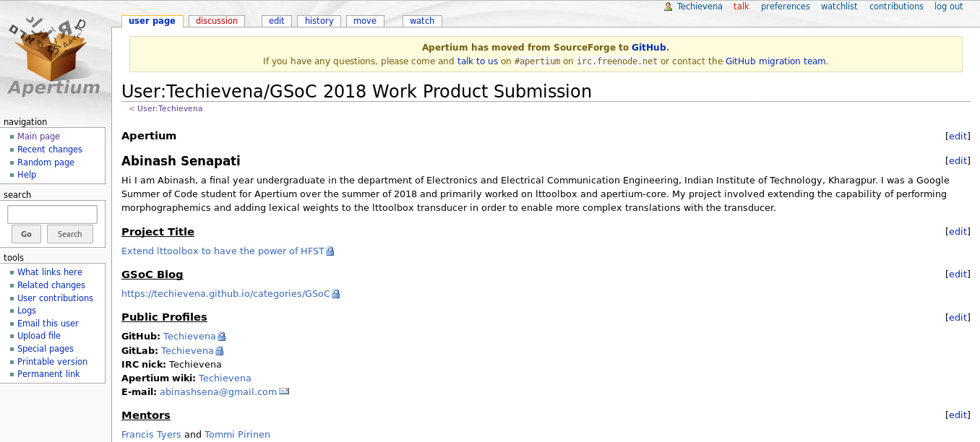Viewport: 980px width, 442px height.
Task: Go back to User:Techievena parent page
Action: coord(170,109)
